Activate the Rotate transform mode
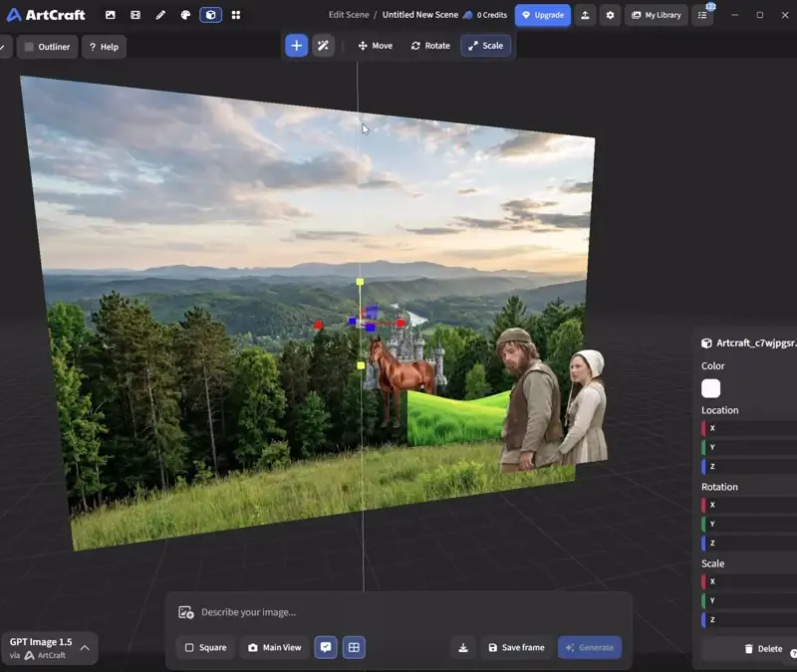 point(430,46)
